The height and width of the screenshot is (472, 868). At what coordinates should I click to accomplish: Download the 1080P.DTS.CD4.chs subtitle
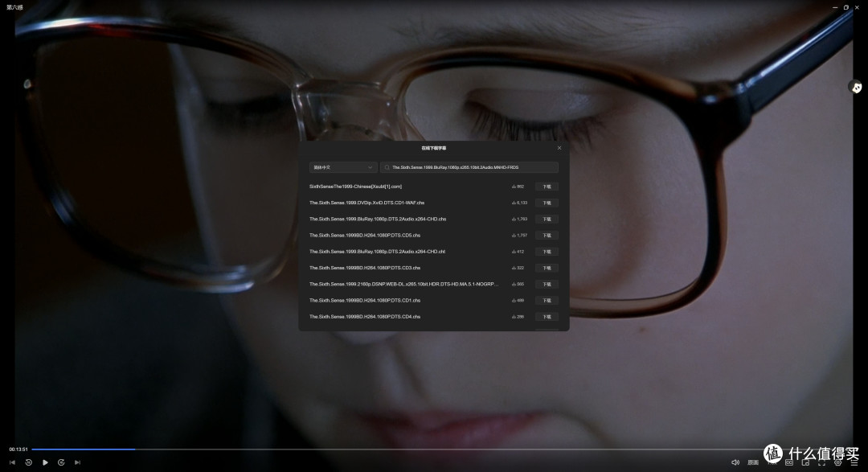[x=547, y=317]
